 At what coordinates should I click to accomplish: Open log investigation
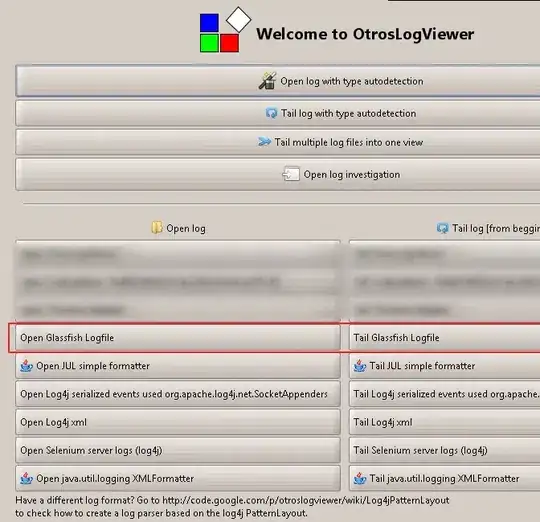coord(278,174)
